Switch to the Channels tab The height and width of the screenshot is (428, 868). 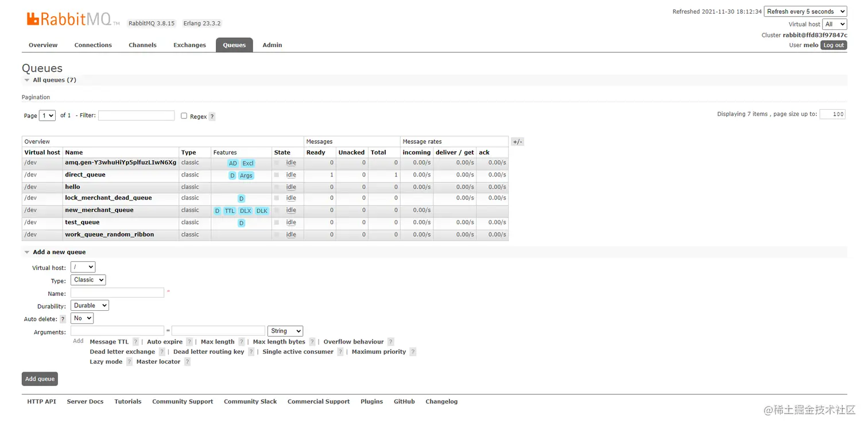[x=142, y=45]
